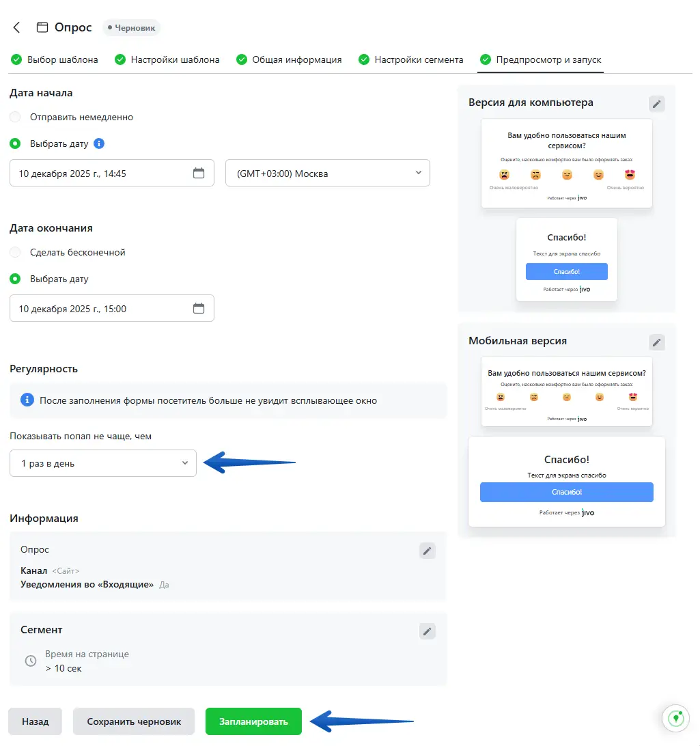Select Выбрать дату under Дата окончания
Image resolution: width=700 pixels, height=746 pixels.
point(15,279)
